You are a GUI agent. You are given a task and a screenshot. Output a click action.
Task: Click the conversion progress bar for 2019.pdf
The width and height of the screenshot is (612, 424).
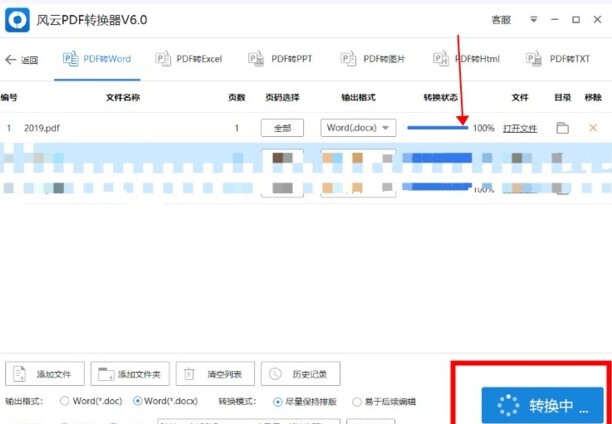[x=438, y=128]
